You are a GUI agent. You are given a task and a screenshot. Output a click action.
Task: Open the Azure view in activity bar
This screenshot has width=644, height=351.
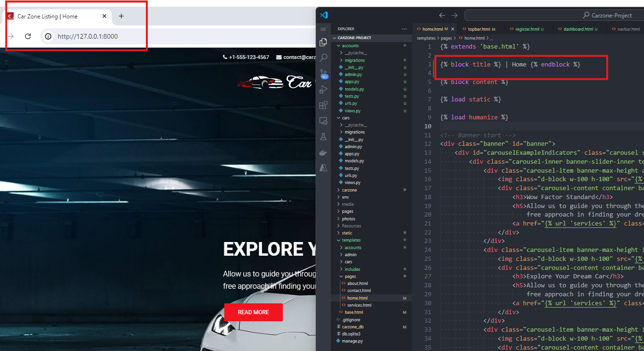tap(323, 167)
